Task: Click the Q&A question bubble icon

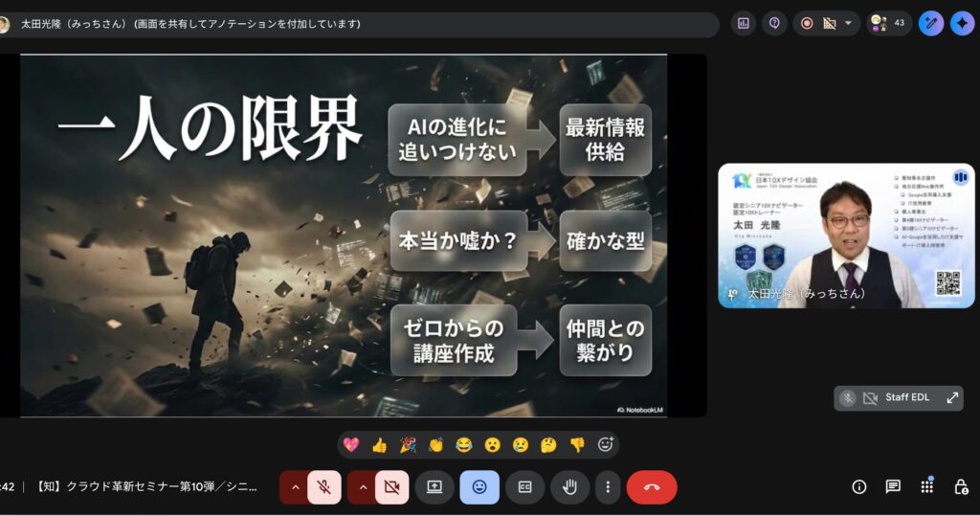Action: click(x=774, y=23)
